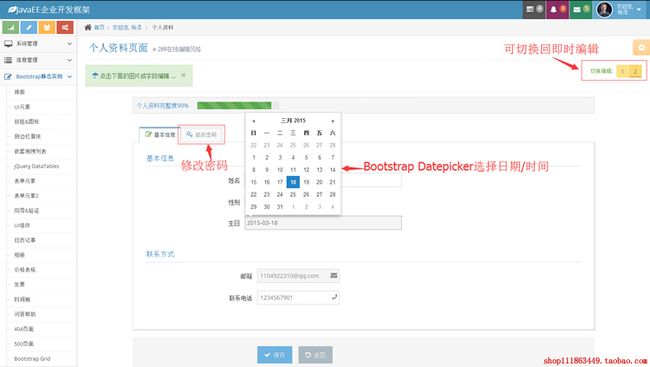This screenshot has height=367, width=650.
Task: Open 404页面 in sidebar
Action: point(24,329)
